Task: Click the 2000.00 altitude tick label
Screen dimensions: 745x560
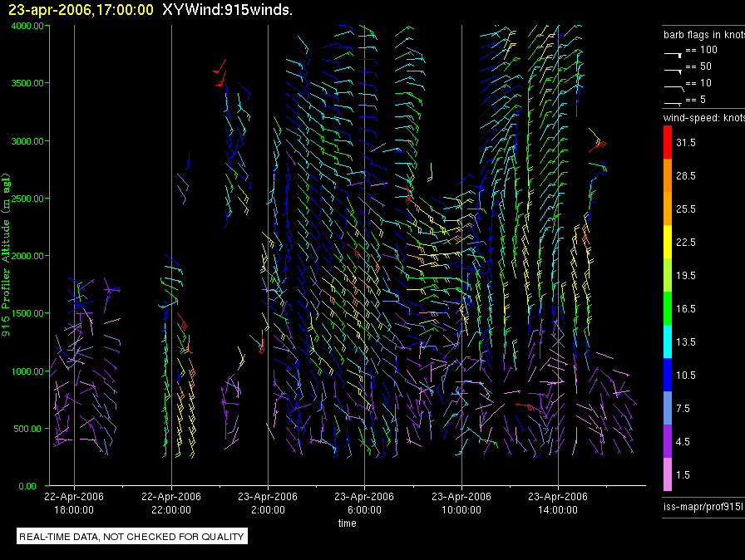Action: [x=27, y=256]
